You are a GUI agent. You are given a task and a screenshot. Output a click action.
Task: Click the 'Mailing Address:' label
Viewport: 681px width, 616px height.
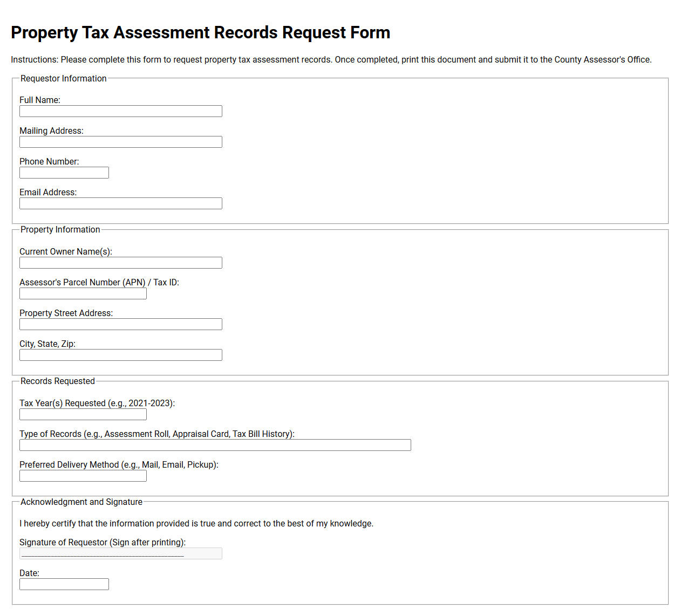(51, 131)
